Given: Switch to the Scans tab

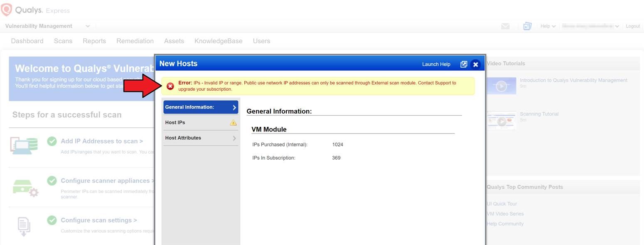Looking at the screenshot, I should point(63,41).
